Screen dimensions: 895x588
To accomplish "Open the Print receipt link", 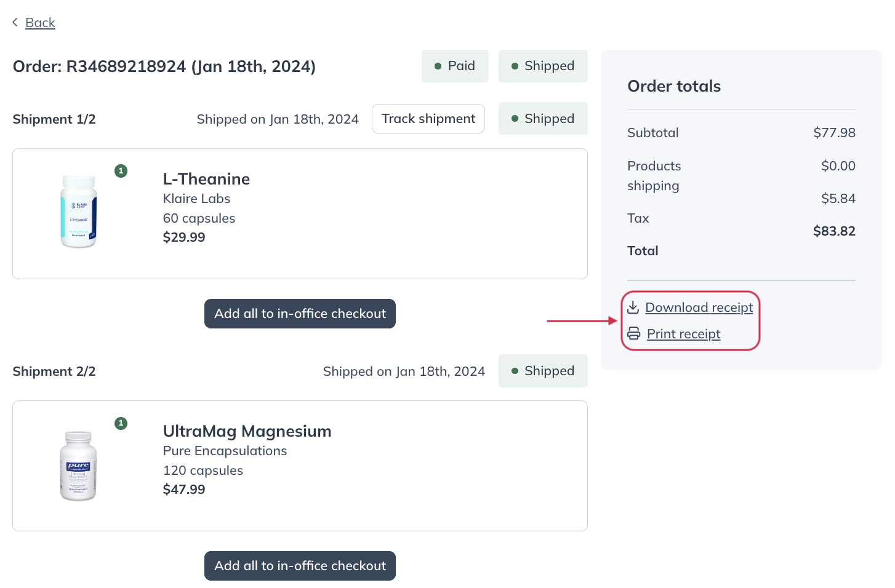I will tap(683, 334).
